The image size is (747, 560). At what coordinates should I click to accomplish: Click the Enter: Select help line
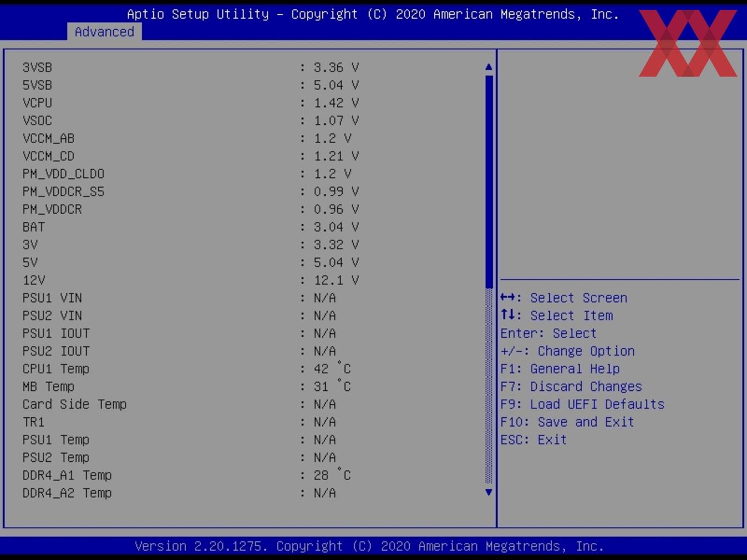549,333
